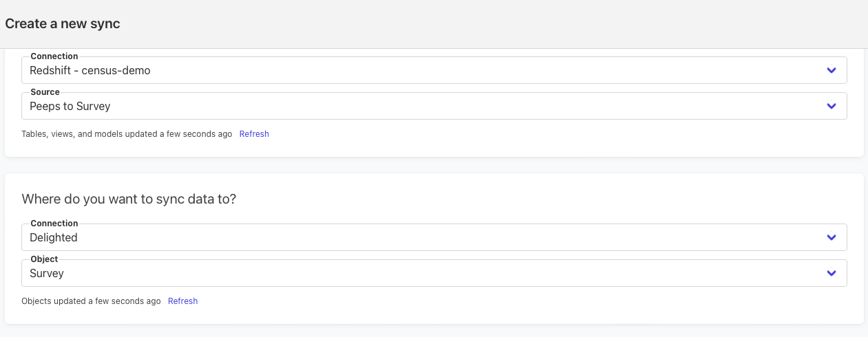868x337 pixels.
Task: Click the "Objects updated a few seconds ago" text
Action: point(91,301)
